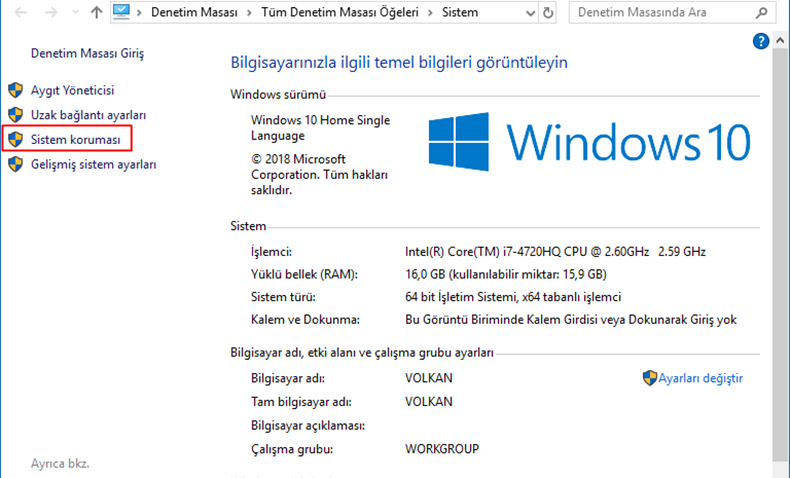Click the Windows 10 Home Single Language text
790x478 pixels.
click(320, 128)
